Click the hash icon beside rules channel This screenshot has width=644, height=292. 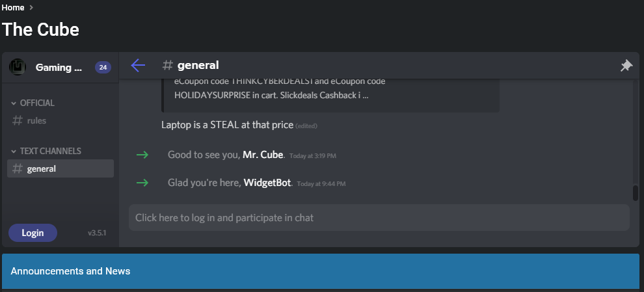click(x=18, y=121)
